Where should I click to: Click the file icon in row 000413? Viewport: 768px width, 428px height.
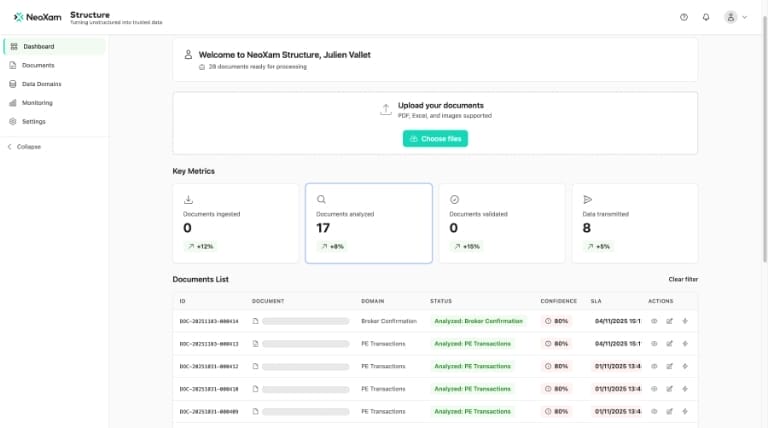[x=255, y=344]
